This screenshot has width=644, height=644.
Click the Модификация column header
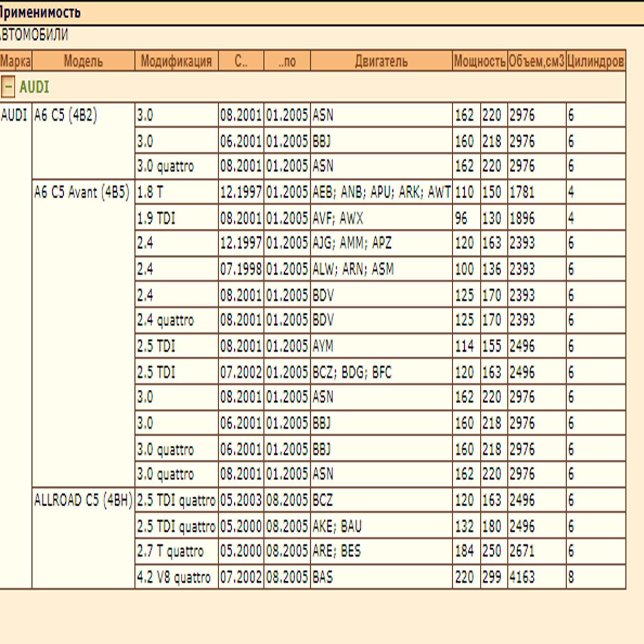click(x=176, y=61)
